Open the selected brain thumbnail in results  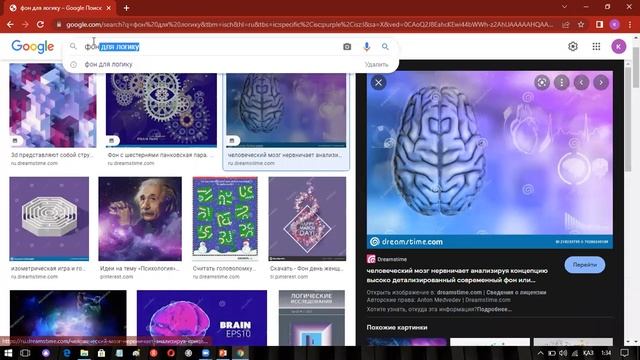pyautogui.click(x=286, y=109)
